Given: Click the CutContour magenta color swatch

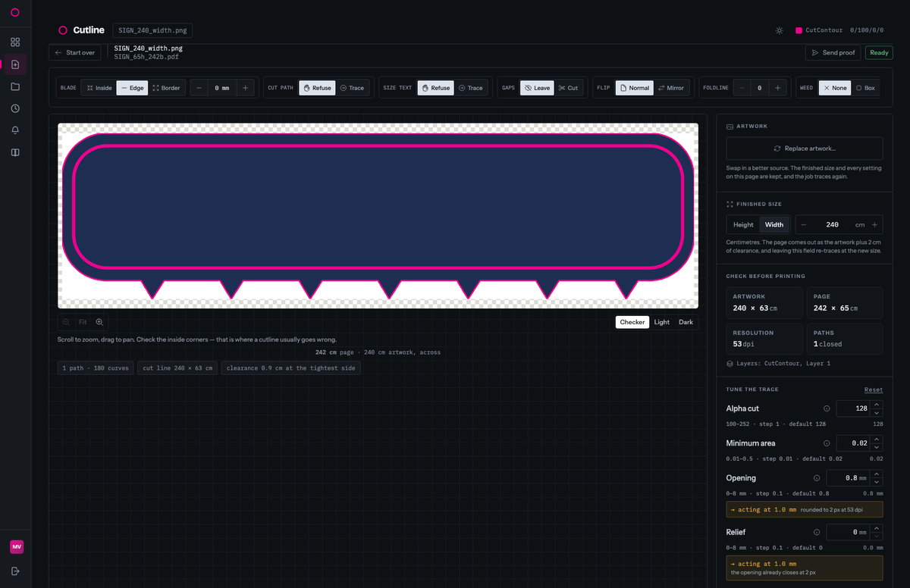Looking at the screenshot, I should click(799, 30).
